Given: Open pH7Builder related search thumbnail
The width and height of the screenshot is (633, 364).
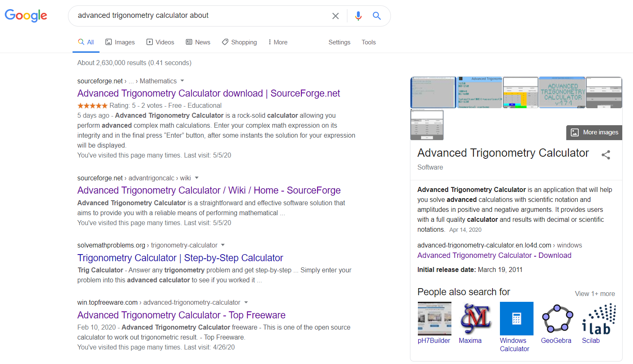Looking at the screenshot, I should coord(434,318).
